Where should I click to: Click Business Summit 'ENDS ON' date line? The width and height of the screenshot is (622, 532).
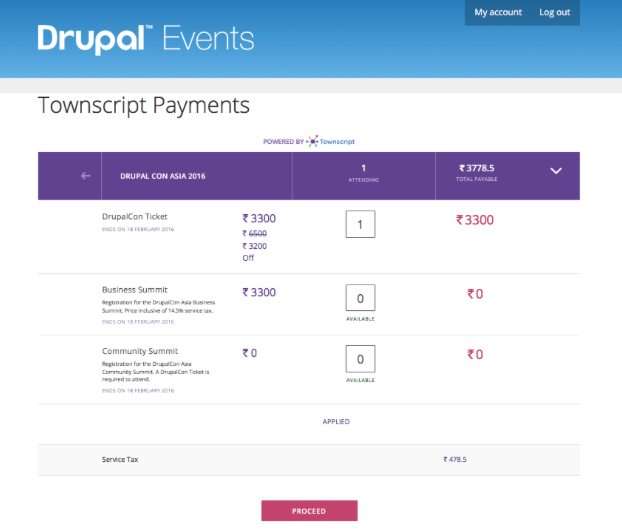coord(138,322)
